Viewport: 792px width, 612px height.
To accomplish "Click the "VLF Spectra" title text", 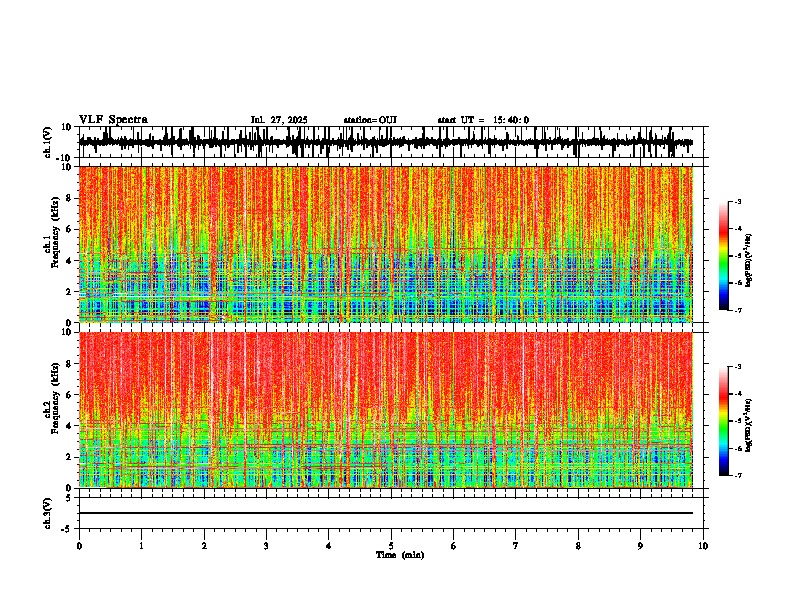I will tap(113, 120).
